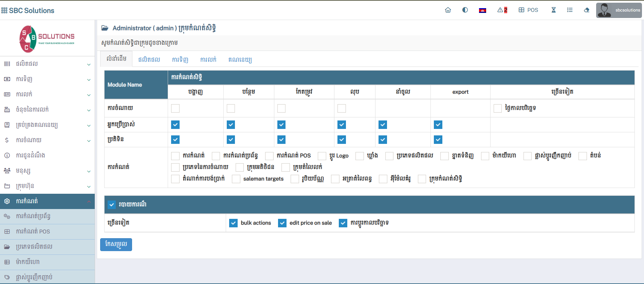Click the hourglass icon in top bar
This screenshot has height=284, width=644.
pos(553,10)
